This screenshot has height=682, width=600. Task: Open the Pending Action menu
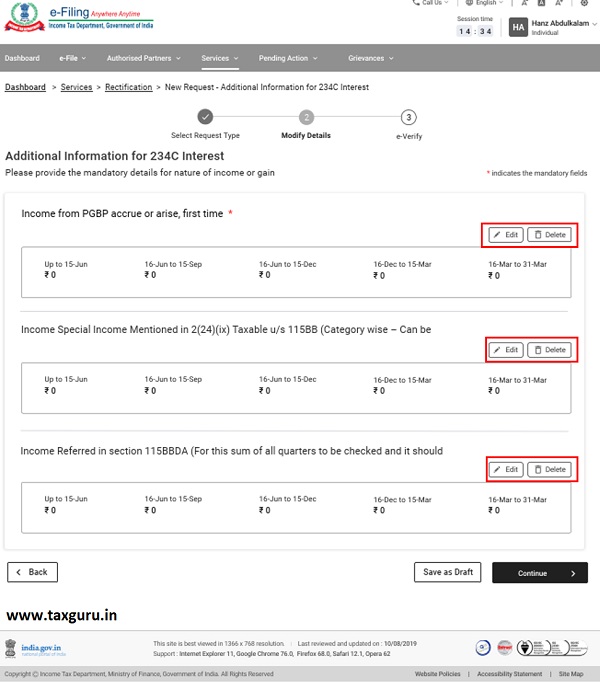tap(288, 58)
